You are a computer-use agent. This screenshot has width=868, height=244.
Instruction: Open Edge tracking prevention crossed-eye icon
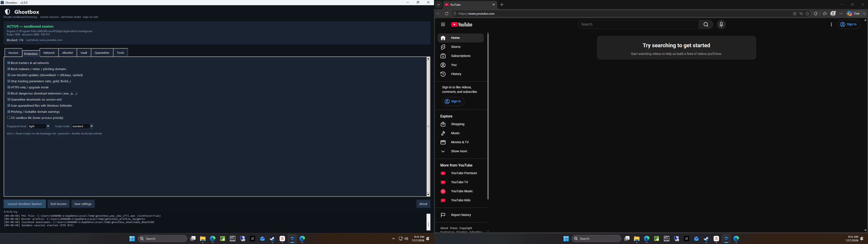[801, 14]
